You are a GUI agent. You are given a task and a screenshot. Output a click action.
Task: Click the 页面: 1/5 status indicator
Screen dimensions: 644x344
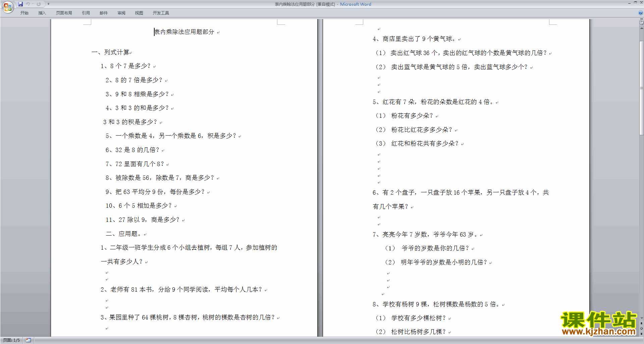coord(11,340)
